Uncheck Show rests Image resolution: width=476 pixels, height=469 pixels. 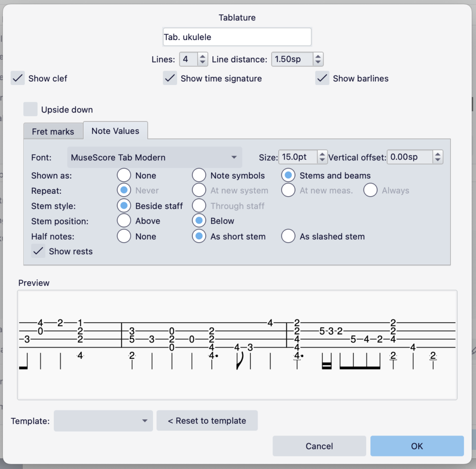tap(38, 251)
